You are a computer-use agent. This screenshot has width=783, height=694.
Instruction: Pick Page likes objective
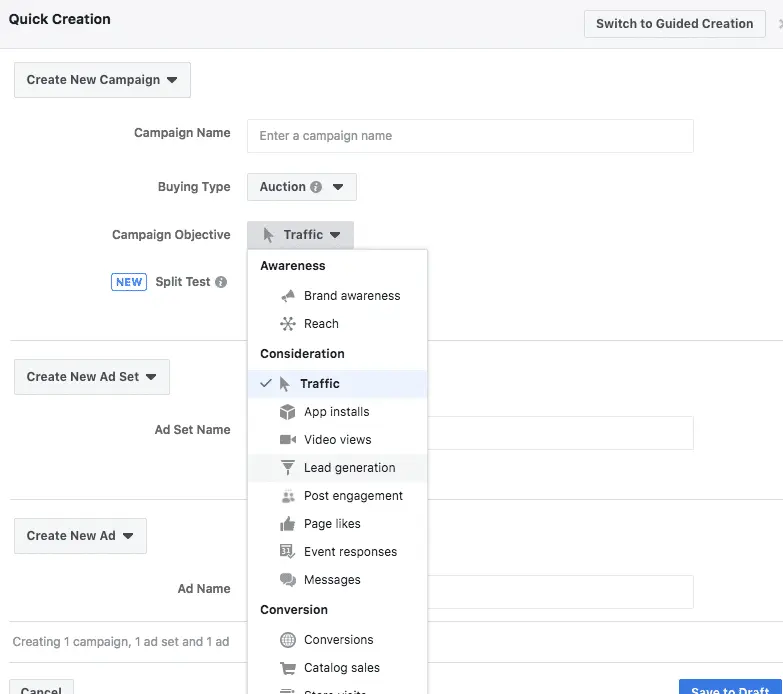click(338, 524)
